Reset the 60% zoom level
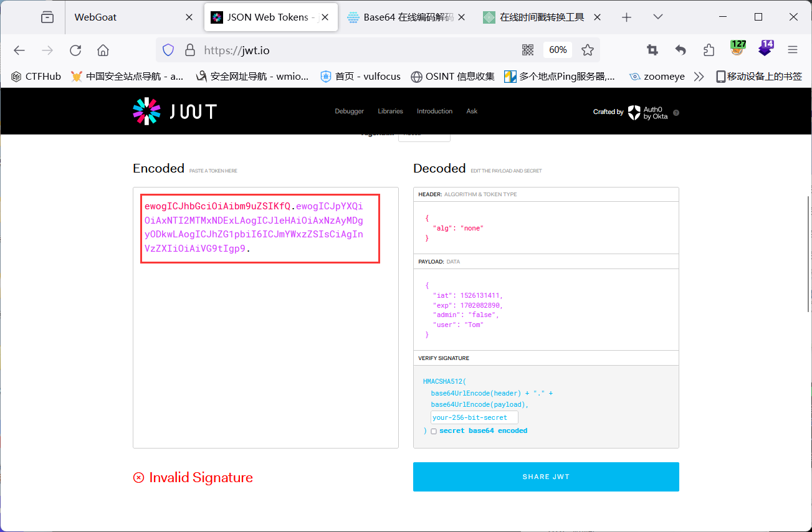The height and width of the screenshot is (532, 812). [x=558, y=50]
